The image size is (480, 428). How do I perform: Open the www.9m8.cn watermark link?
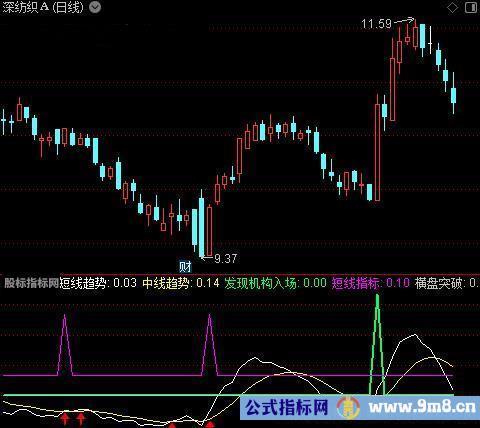pos(422,407)
